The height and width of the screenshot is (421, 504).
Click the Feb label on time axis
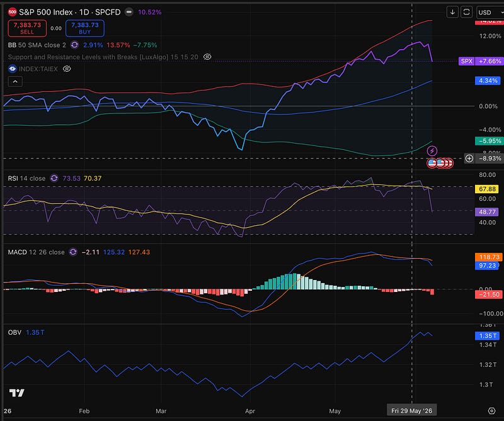point(84,411)
